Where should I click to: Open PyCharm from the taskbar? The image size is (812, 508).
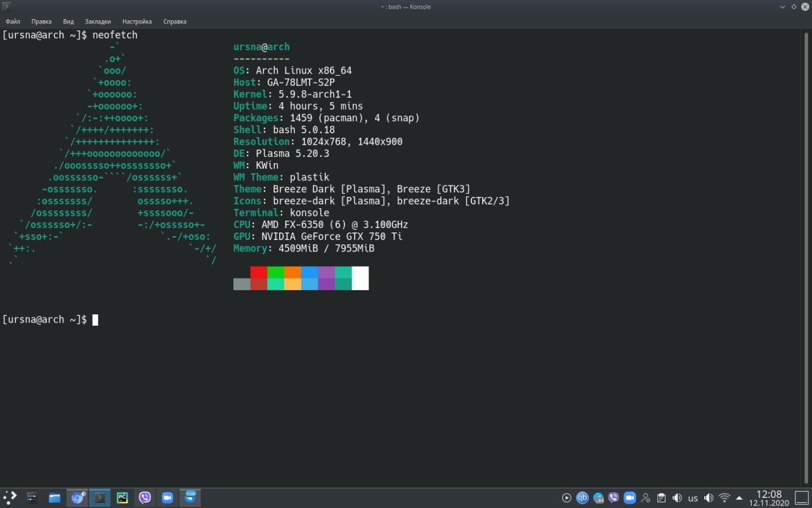(122, 498)
